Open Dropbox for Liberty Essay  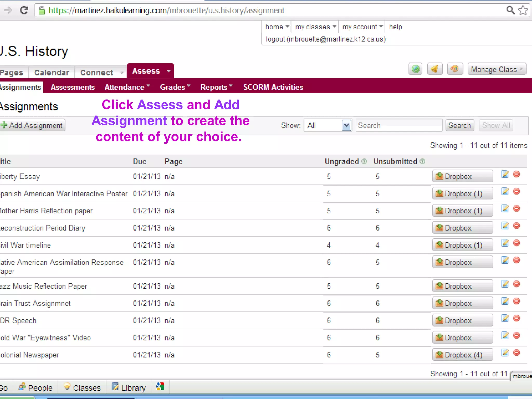coord(462,176)
